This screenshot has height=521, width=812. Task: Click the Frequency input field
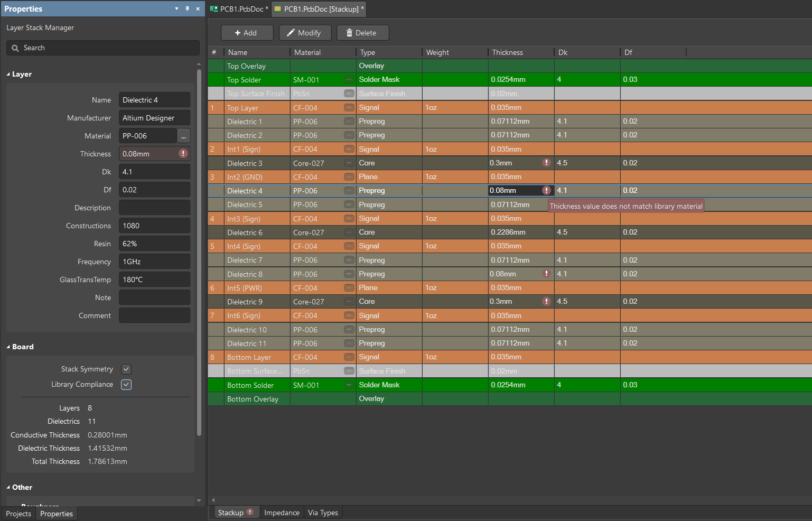coord(154,261)
